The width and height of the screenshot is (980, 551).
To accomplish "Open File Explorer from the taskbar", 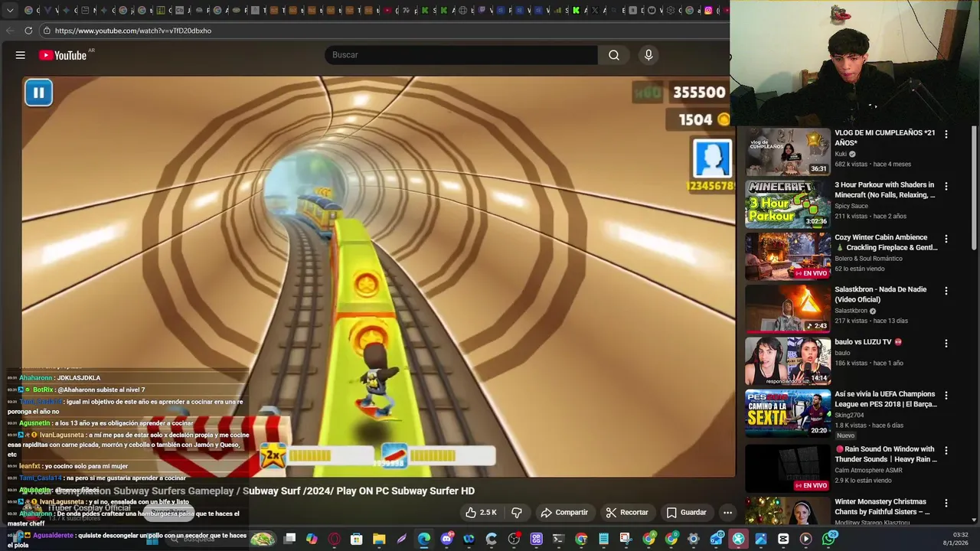I will pyautogui.click(x=379, y=540).
